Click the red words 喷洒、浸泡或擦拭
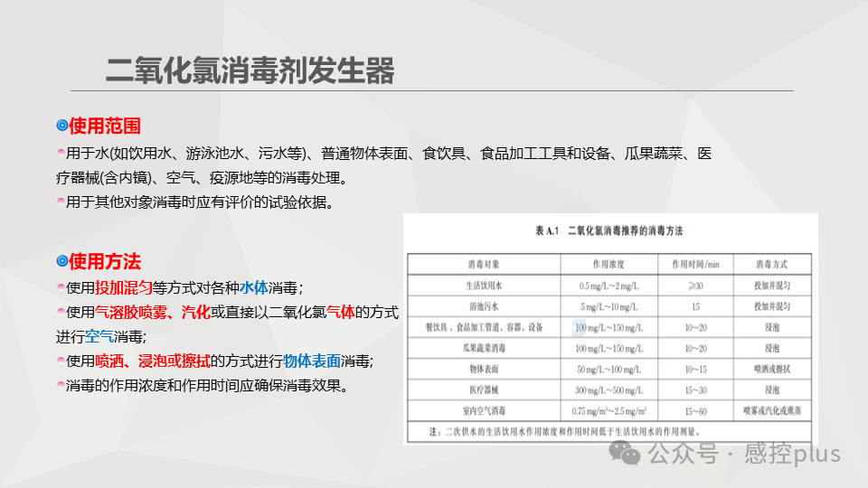The height and width of the screenshot is (488, 868). [x=152, y=361]
